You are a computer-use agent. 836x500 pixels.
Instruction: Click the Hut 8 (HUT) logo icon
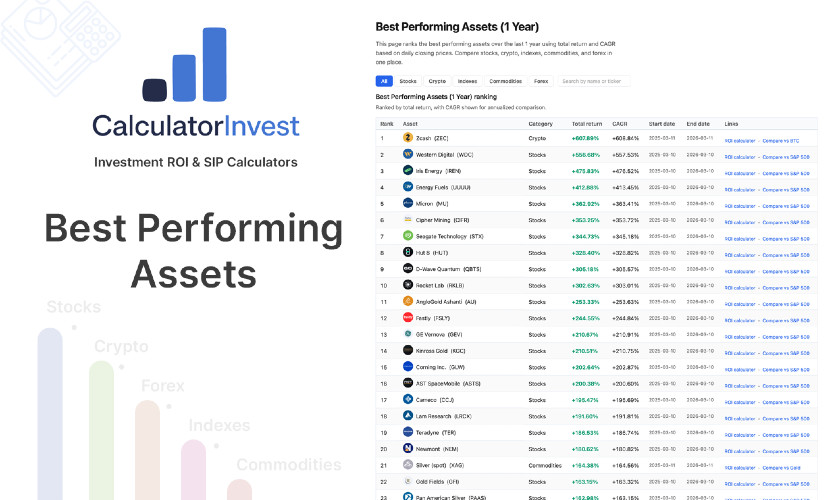coord(408,252)
